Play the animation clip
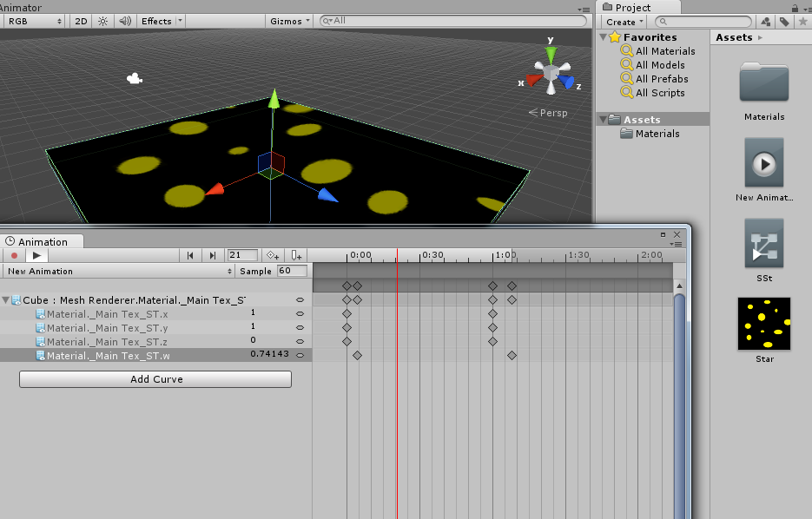The image size is (812, 519). point(36,256)
